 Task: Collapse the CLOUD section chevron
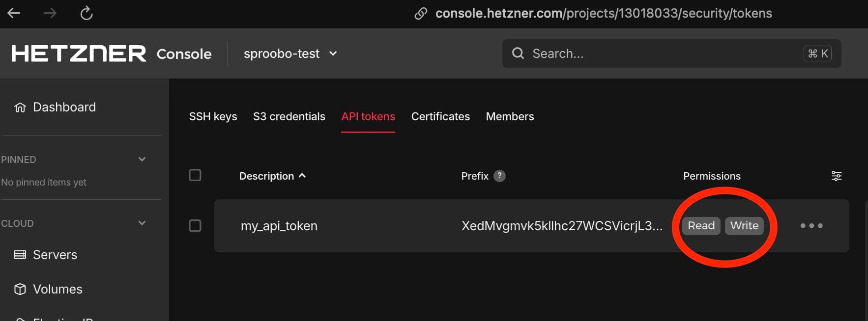coord(142,223)
